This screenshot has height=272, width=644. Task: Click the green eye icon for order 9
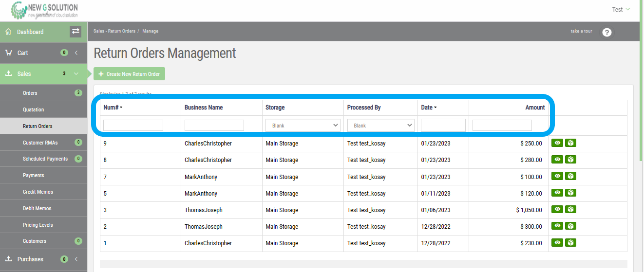pos(557,143)
